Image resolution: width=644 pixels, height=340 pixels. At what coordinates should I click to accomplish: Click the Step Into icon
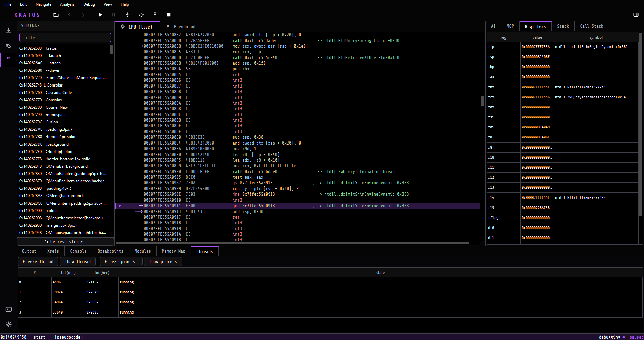(127, 15)
